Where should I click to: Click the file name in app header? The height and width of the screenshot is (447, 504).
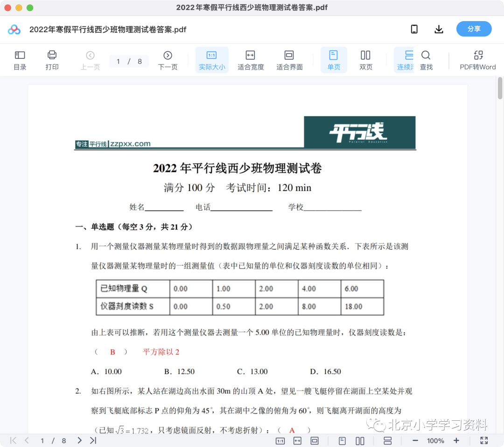pos(108,29)
